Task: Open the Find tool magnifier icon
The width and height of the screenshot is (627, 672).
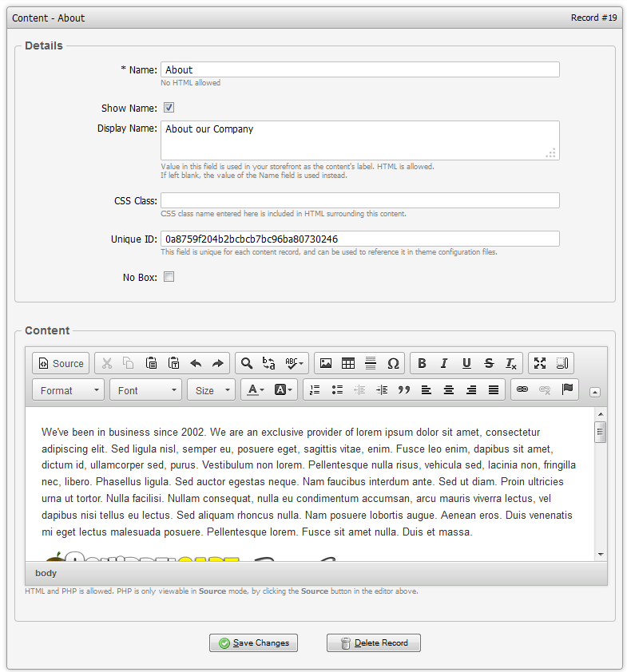Action: click(x=247, y=363)
